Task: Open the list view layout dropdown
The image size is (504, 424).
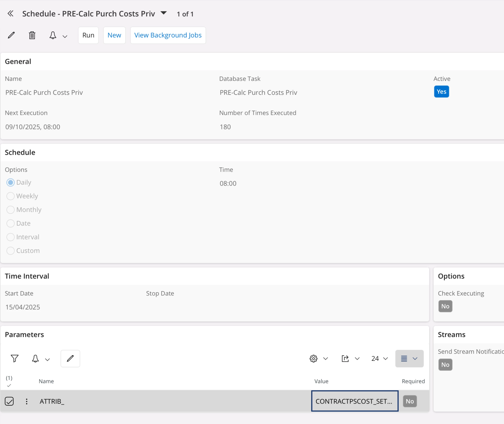Action: point(409,358)
